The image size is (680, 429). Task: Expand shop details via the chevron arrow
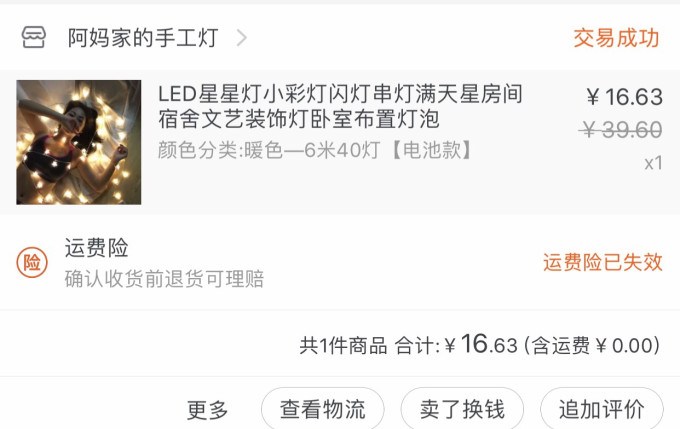[x=241, y=39]
